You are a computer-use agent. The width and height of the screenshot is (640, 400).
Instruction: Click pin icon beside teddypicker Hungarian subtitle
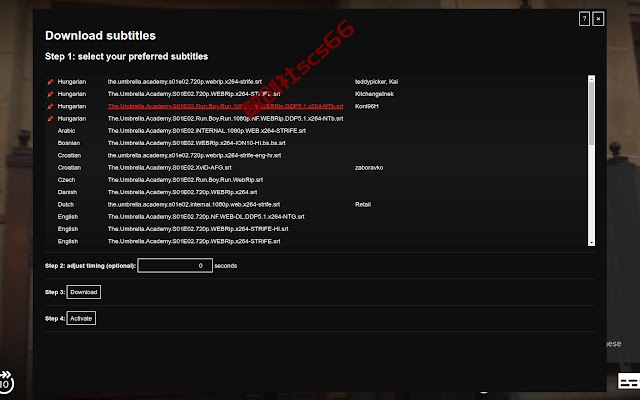pos(50,82)
